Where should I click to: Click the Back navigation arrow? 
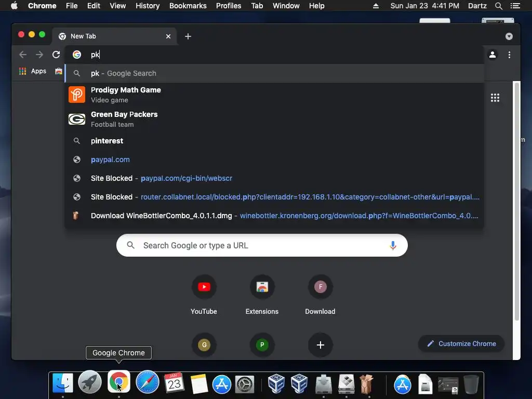coord(23,55)
